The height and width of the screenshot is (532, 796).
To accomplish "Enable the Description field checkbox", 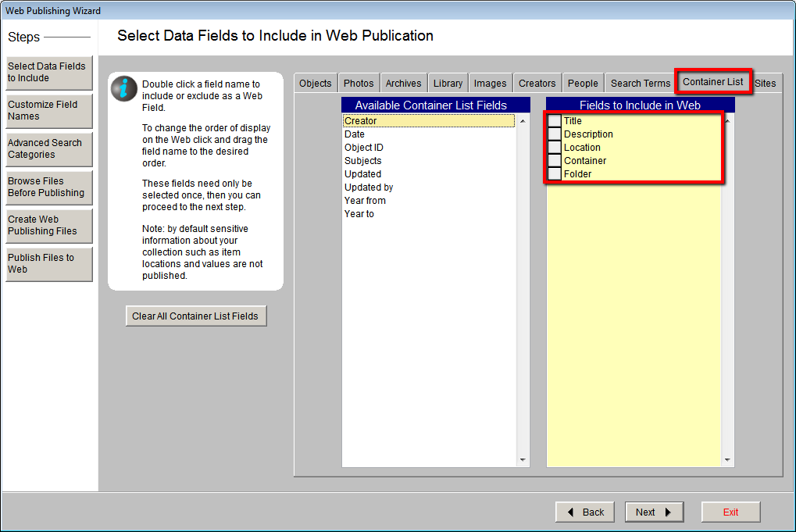I will [x=555, y=134].
